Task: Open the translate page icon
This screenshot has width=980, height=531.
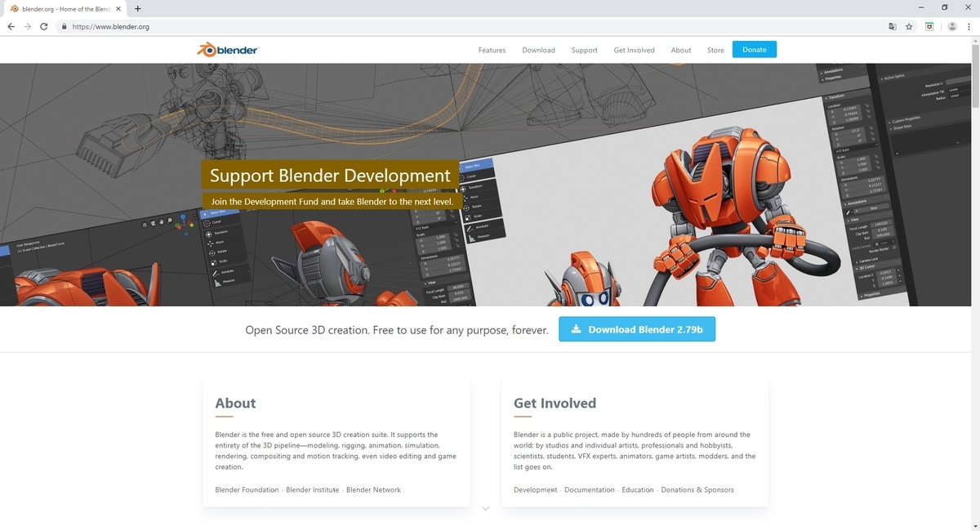Action: (893, 26)
